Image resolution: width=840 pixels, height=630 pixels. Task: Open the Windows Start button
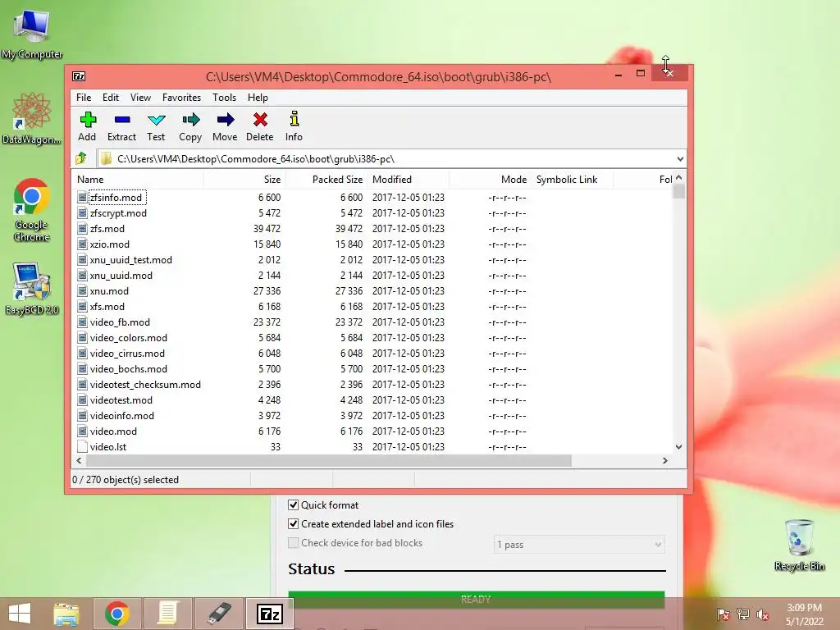[x=20, y=614]
